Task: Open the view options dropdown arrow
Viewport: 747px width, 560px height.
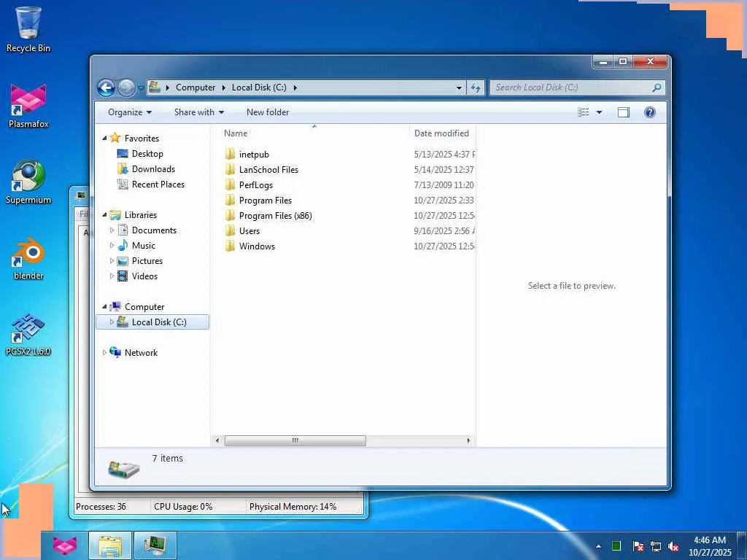Action: [599, 112]
